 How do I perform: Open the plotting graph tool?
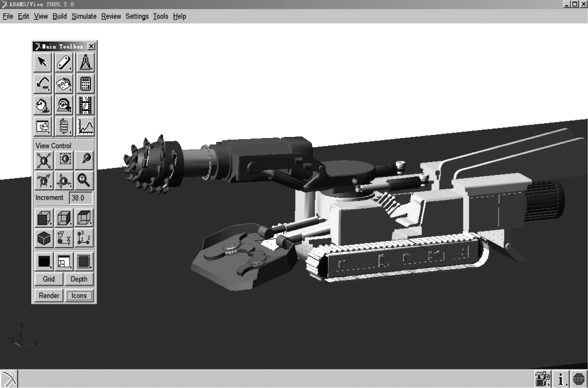point(85,127)
